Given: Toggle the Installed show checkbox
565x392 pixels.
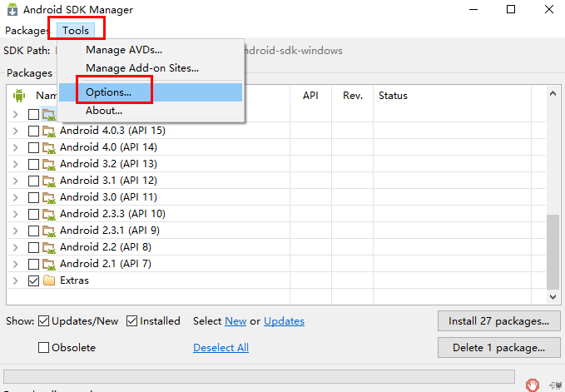Looking at the screenshot, I should pos(131,320).
